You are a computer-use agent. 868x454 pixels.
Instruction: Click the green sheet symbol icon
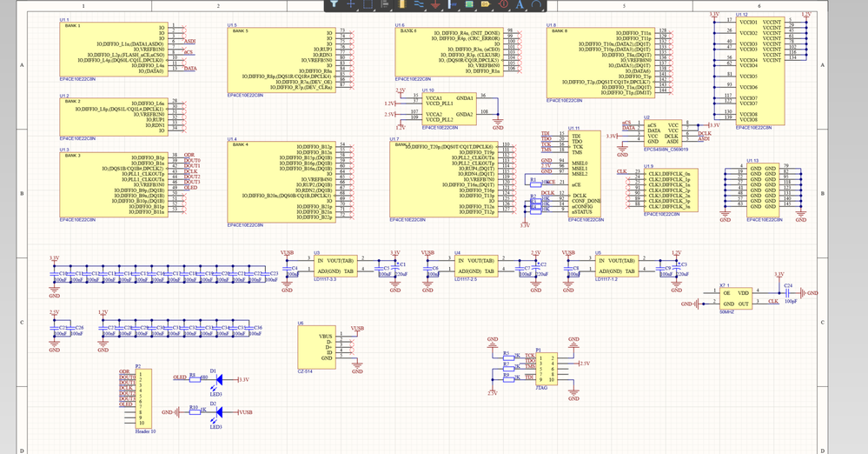(x=468, y=5)
